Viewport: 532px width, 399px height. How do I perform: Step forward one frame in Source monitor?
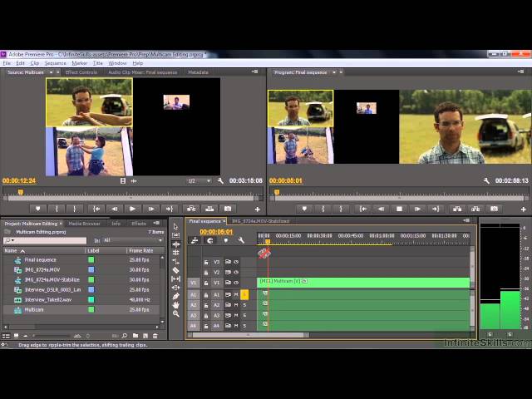(151, 209)
